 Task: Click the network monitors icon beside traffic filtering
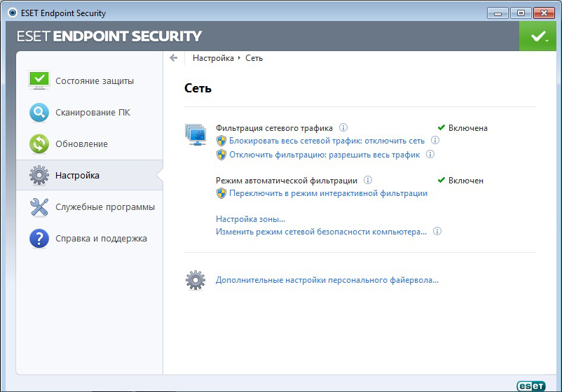(196, 134)
